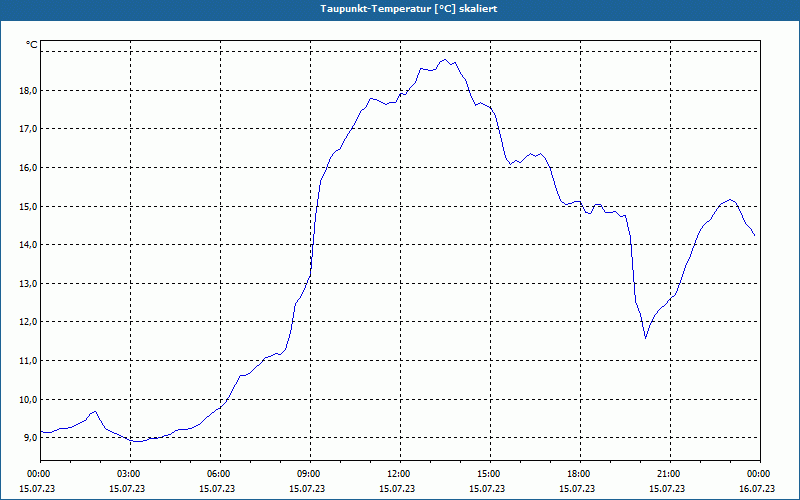Image resolution: width=800 pixels, height=500 pixels.
Task: Select the 16,0 y-axis value
Action: coord(29,167)
